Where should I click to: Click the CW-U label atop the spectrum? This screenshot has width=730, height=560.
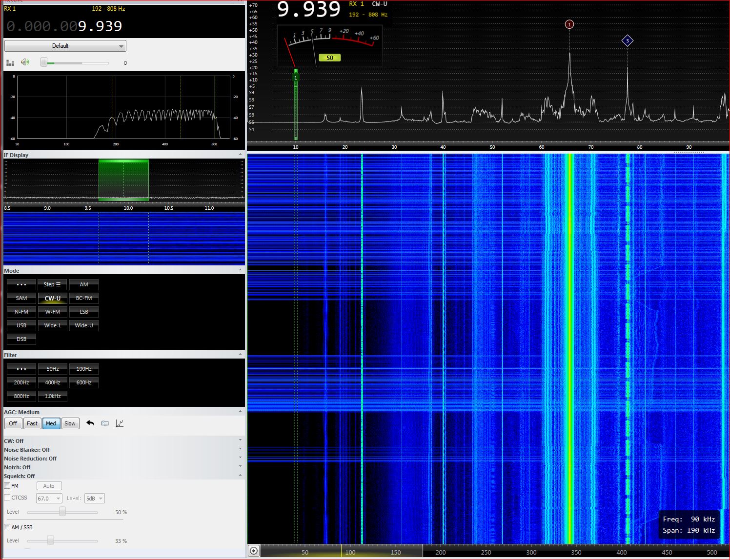click(380, 4)
